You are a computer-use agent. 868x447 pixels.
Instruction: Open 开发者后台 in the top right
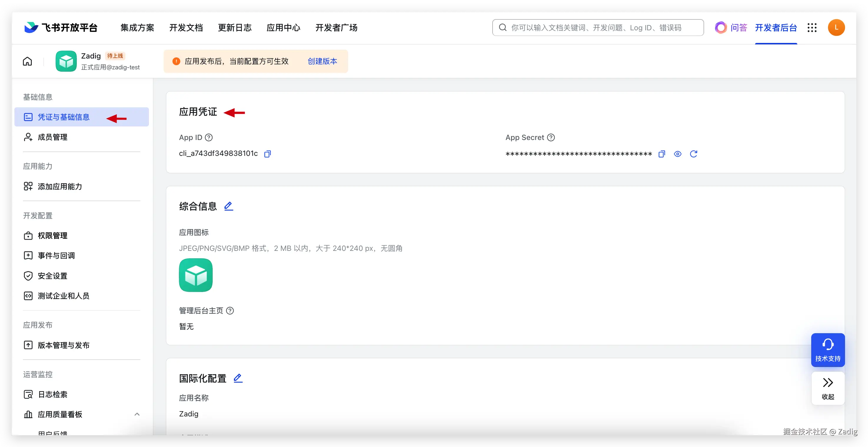click(x=776, y=28)
